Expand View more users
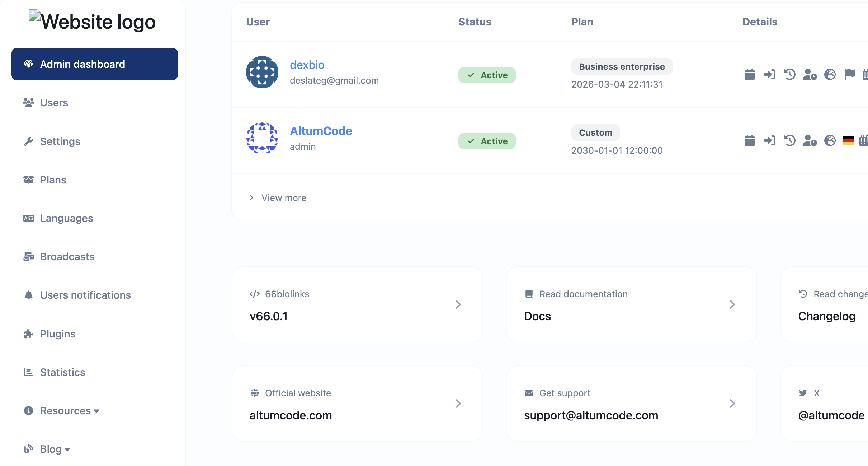 (x=278, y=198)
